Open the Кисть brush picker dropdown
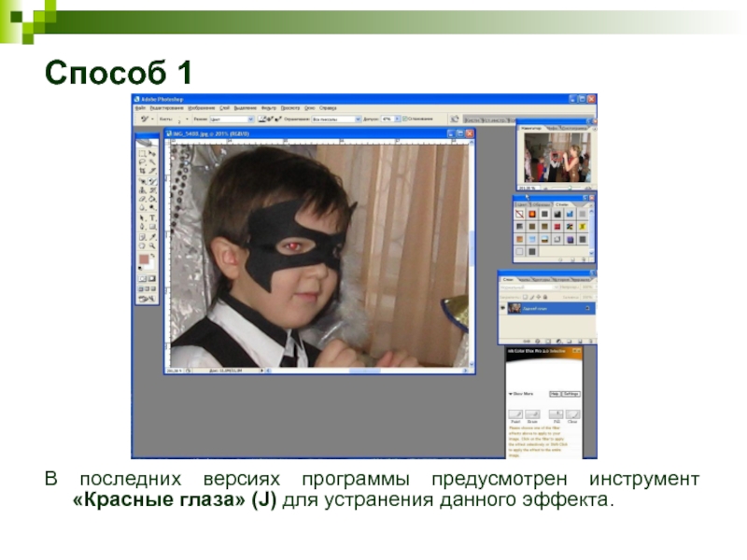The image size is (747, 560). (187, 119)
